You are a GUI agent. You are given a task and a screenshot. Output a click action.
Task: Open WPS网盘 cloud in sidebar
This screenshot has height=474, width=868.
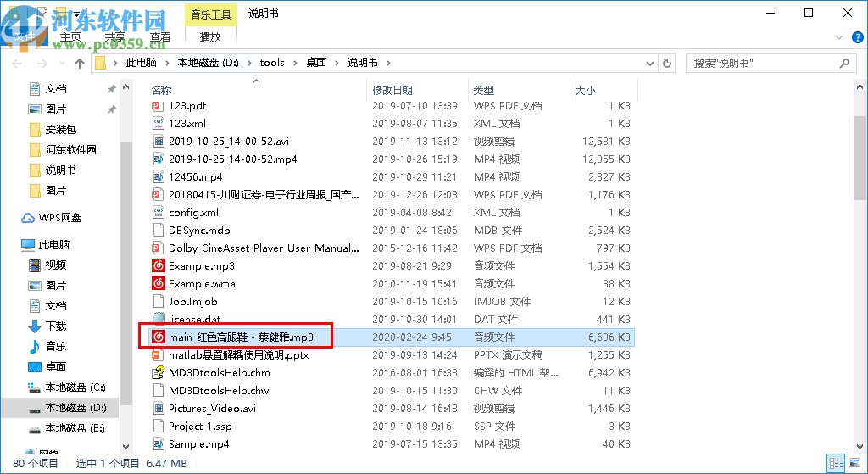coord(52,218)
